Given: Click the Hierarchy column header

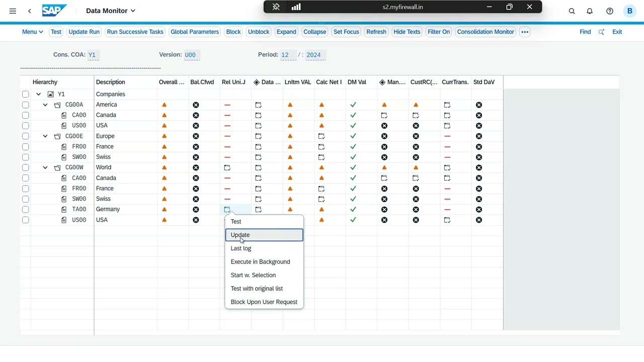Looking at the screenshot, I should coord(62,82).
